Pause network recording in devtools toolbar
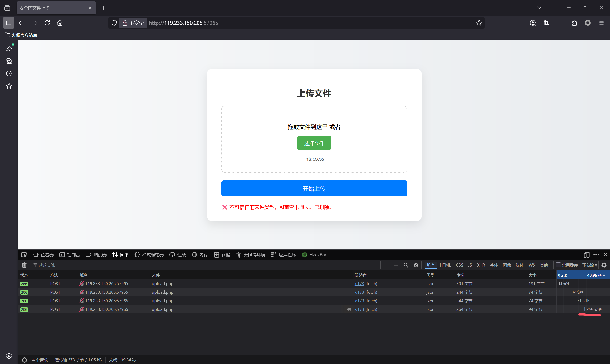610x364 pixels. 386,265
